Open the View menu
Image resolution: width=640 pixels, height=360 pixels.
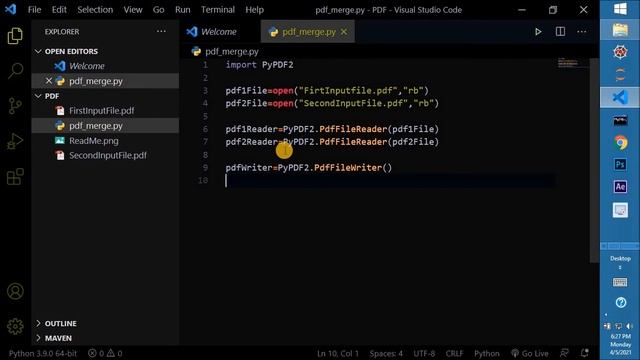click(133, 10)
